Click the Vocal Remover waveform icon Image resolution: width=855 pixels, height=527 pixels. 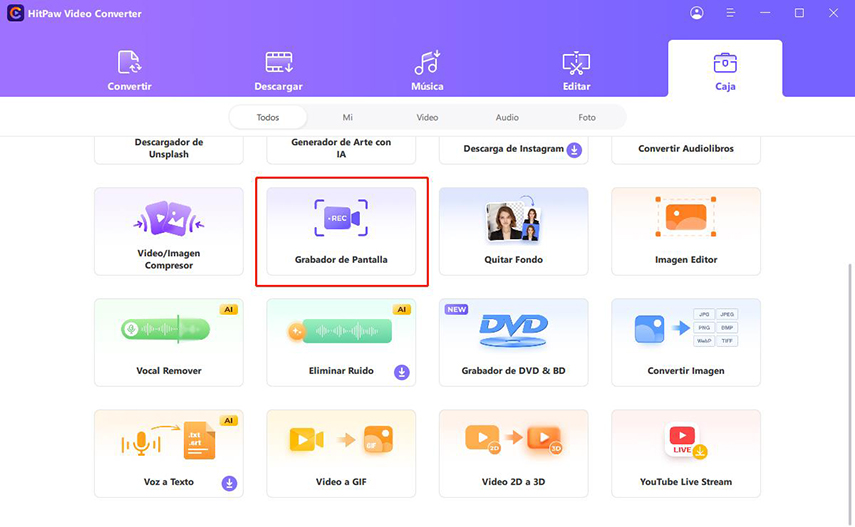165,329
